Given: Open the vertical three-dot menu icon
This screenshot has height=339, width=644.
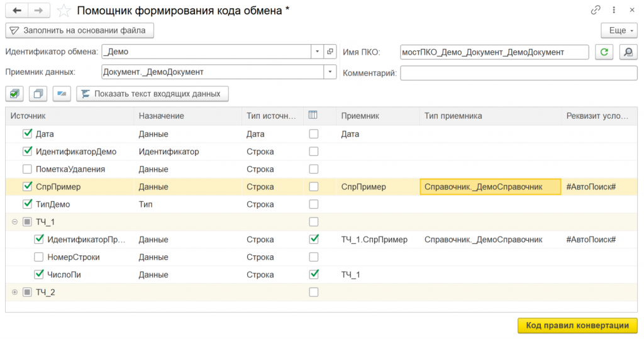Looking at the screenshot, I should [x=613, y=11].
